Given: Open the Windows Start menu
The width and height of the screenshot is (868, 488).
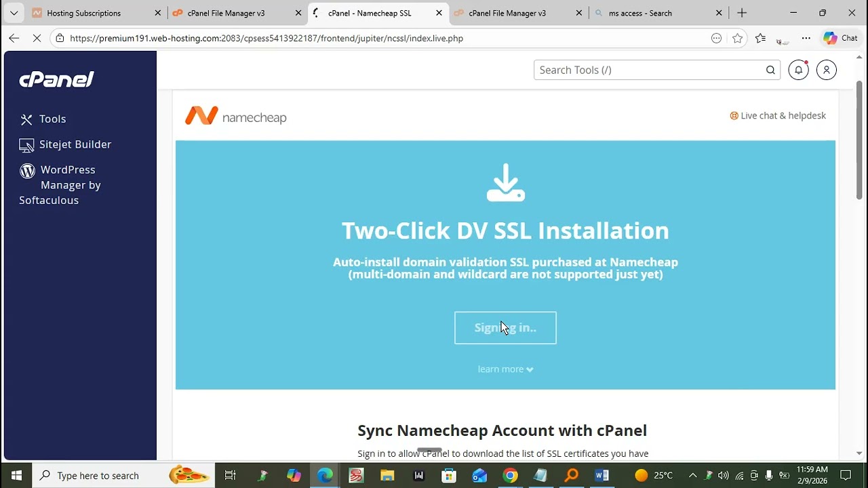Looking at the screenshot, I should coord(16,475).
